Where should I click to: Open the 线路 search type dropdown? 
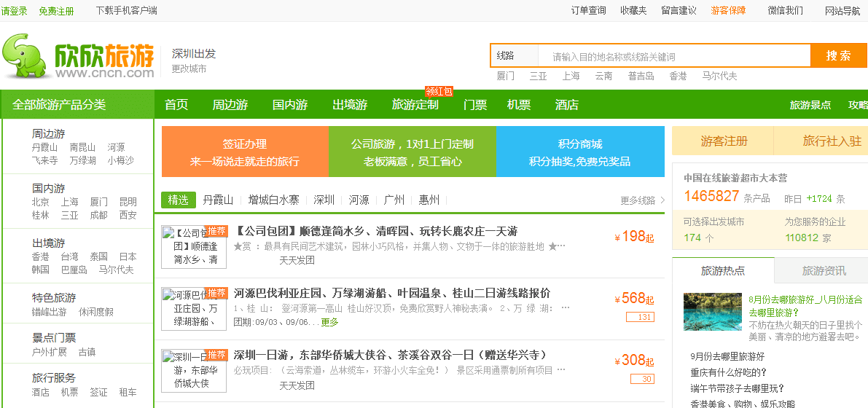[515, 56]
